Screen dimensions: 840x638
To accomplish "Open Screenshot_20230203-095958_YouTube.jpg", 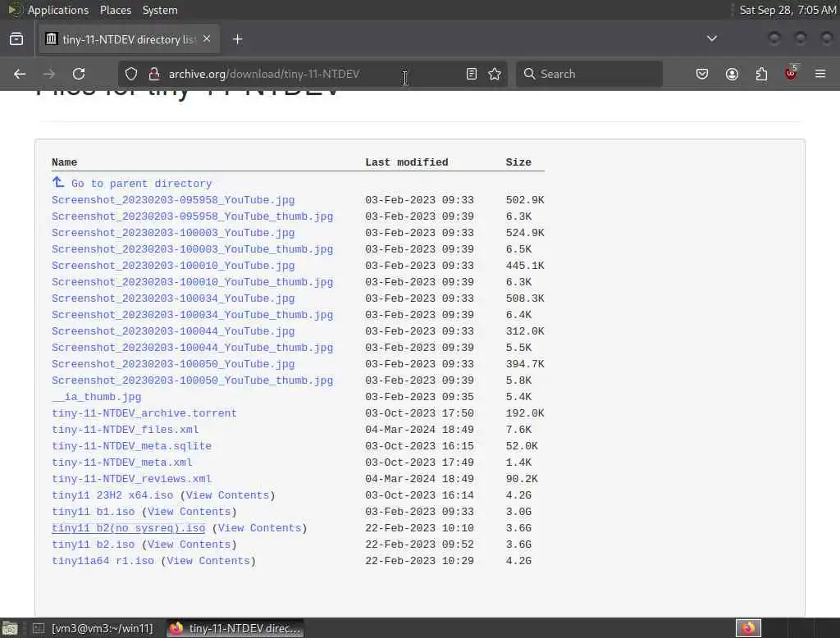I will tap(173, 200).
